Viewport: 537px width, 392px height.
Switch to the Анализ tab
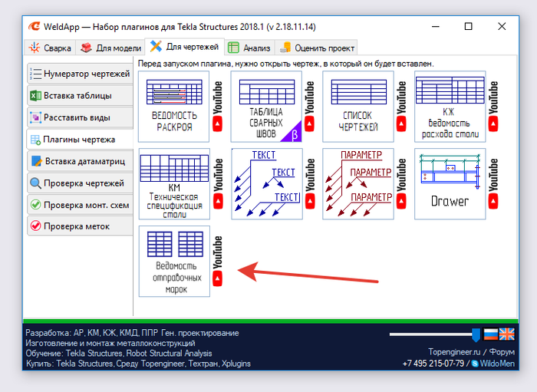tap(249, 48)
